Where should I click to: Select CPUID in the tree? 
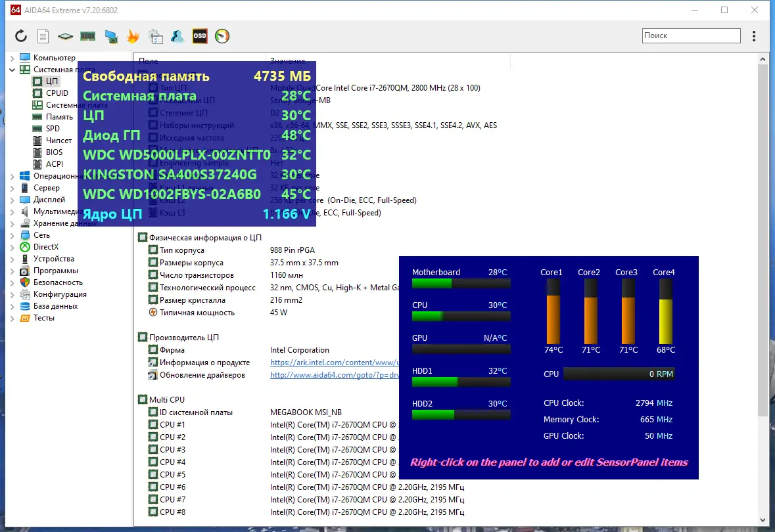click(x=57, y=93)
